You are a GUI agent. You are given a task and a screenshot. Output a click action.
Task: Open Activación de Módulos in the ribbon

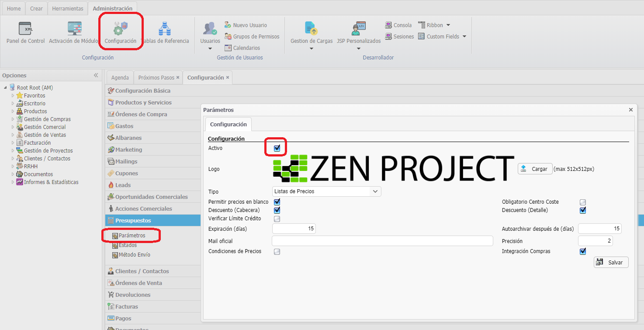(74, 29)
